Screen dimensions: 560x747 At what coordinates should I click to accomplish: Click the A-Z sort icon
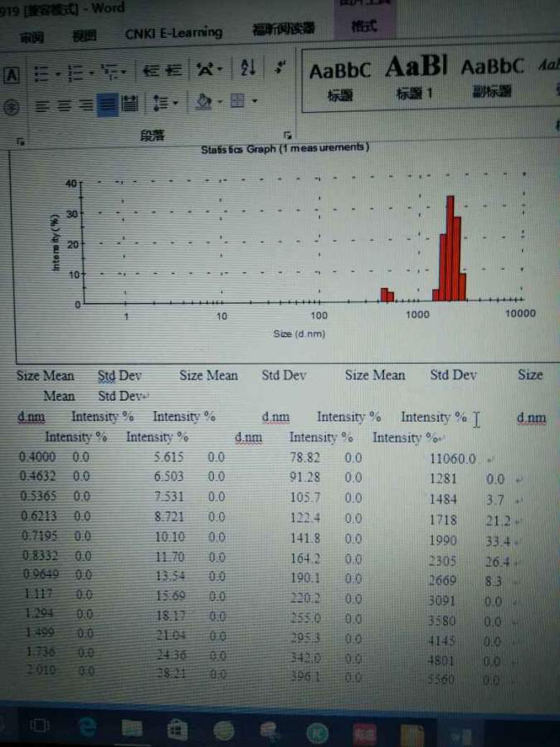point(248,68)
